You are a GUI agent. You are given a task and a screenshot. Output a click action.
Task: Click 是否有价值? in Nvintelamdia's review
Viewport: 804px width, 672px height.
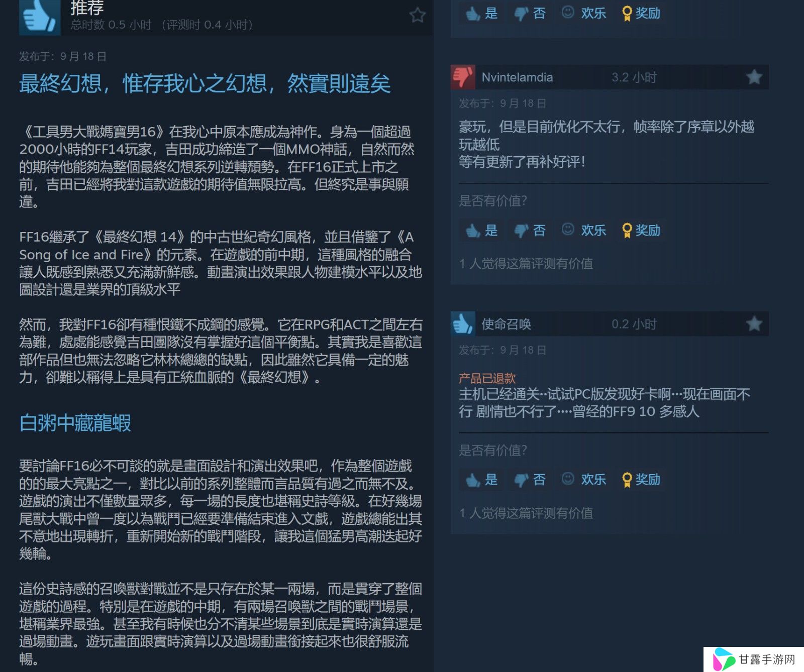(x=492, y=201)
